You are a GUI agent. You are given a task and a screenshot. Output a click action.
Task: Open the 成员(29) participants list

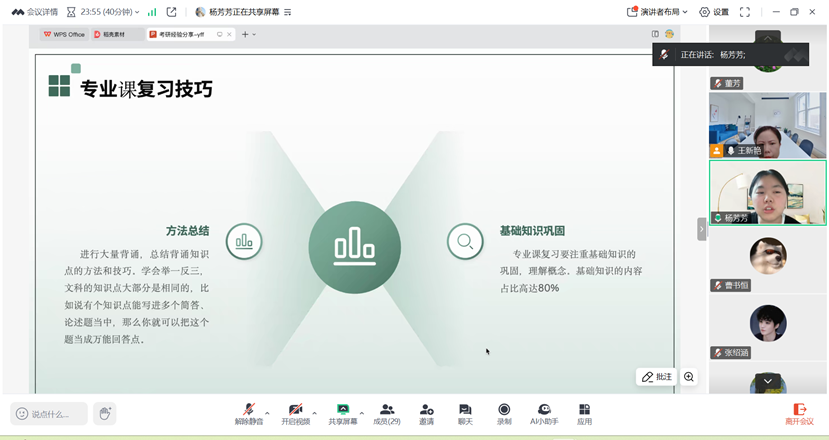point(386,414)
